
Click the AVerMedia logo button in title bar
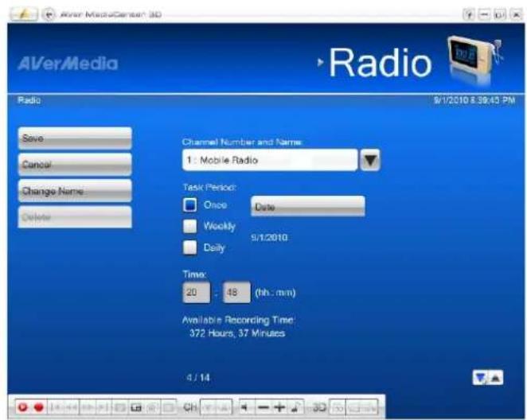[24, 14]
